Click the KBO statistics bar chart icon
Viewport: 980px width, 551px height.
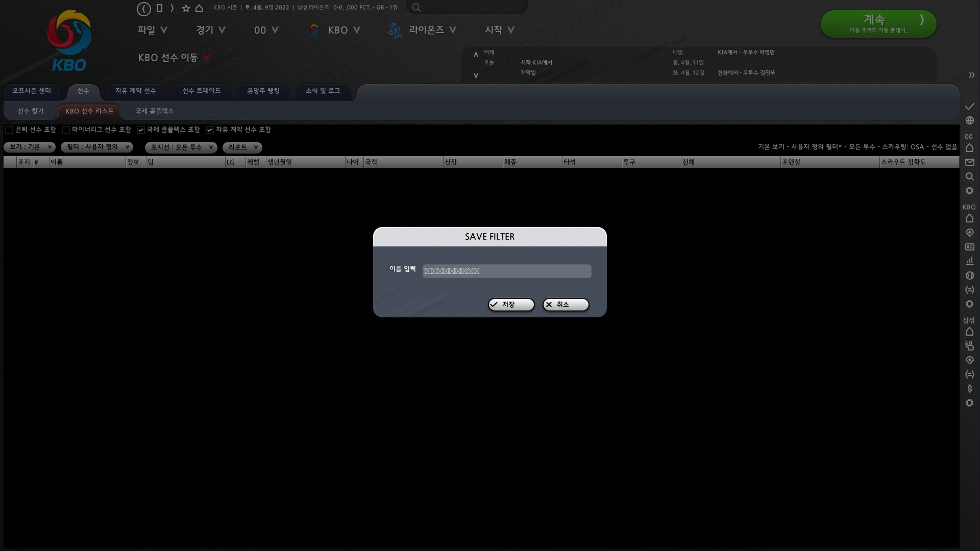pos(969,261)
